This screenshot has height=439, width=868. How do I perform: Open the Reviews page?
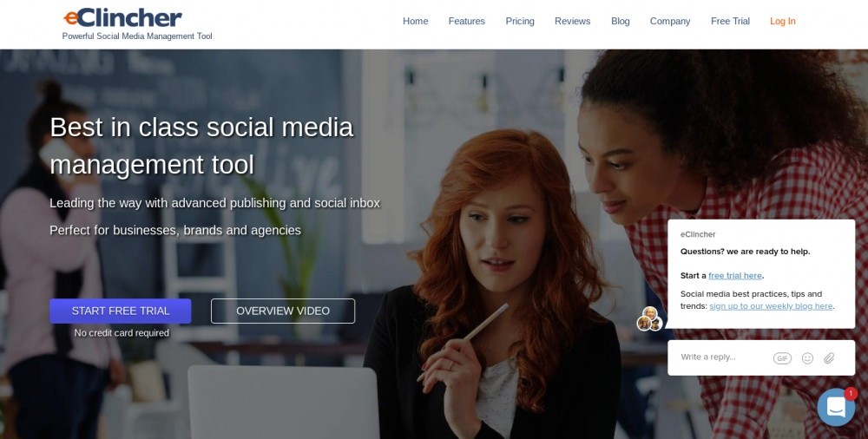[572, 21]
